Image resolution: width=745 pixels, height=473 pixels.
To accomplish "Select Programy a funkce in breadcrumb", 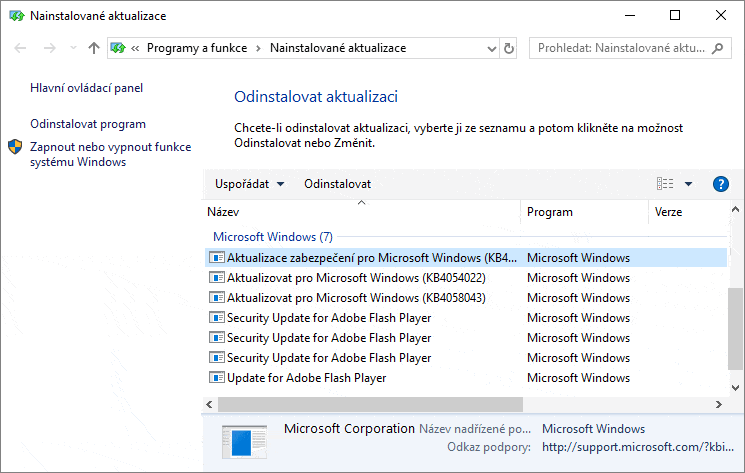I will (x=197, y=48).
